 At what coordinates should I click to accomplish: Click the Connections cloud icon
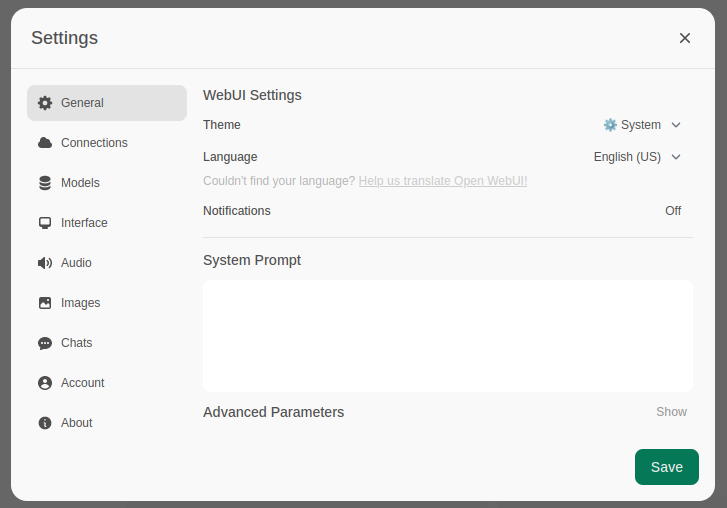coord(45,143)
